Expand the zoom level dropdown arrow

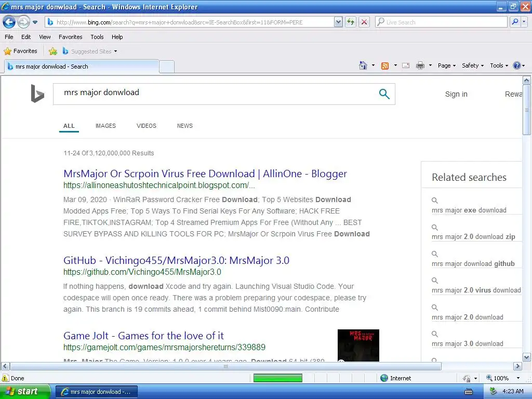coord(518,378)
